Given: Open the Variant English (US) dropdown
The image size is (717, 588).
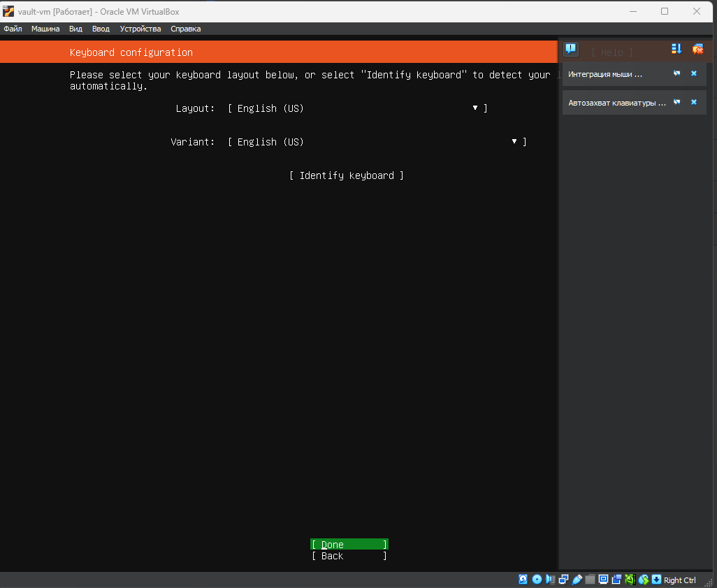Looking at the screenshot, I should point(377,142).
